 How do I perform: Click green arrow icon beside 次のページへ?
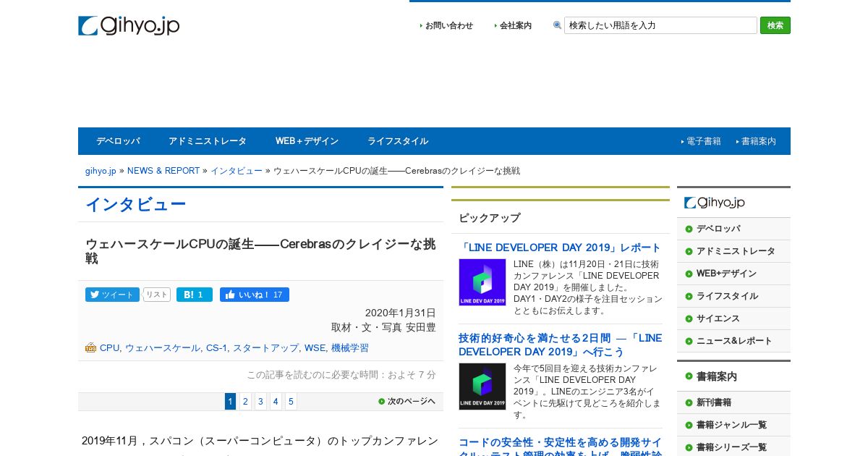pyautogui.click(x=381, y=401)
